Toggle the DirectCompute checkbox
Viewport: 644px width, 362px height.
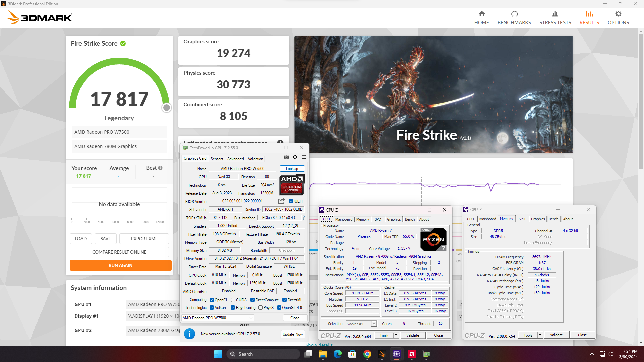tap(252, 300)
